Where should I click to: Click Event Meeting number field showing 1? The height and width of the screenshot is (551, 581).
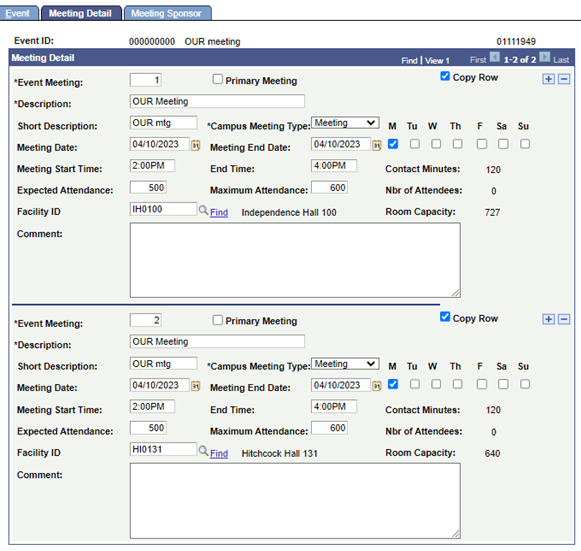(x=146, y=80)
